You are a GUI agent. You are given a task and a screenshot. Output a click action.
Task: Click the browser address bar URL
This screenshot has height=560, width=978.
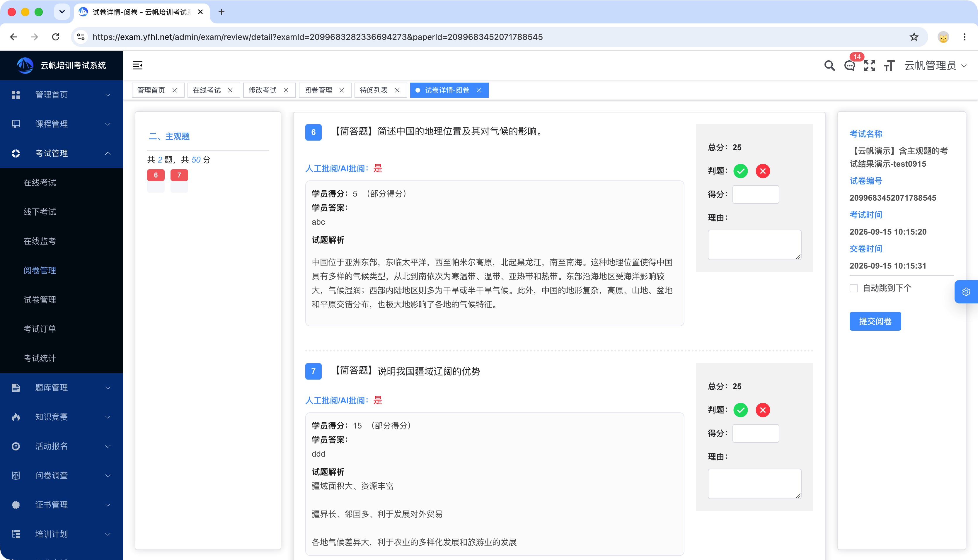[317, 37]
